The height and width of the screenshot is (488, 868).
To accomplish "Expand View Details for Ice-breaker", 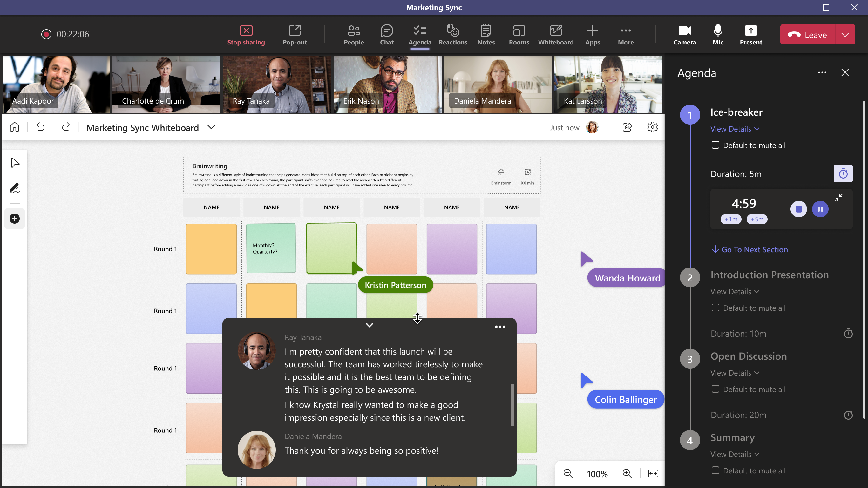I will click(x=735, y=129).
